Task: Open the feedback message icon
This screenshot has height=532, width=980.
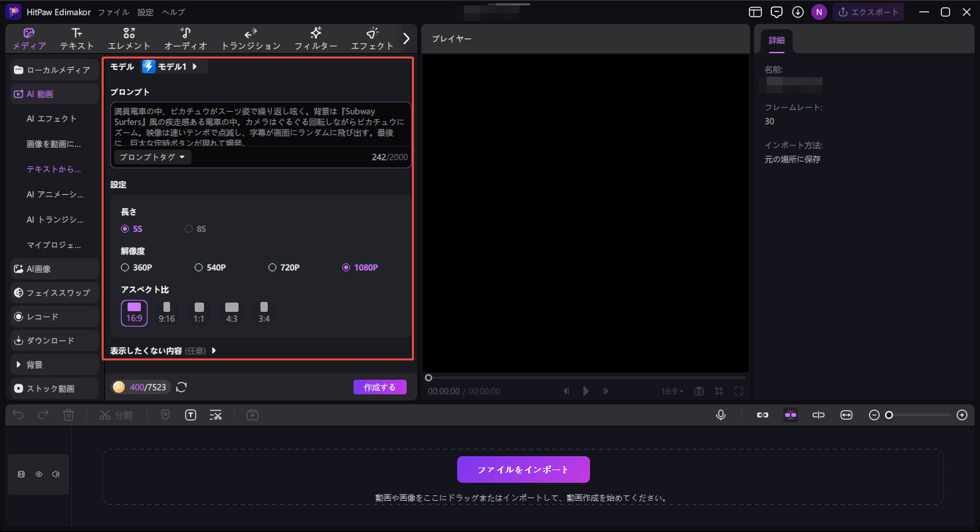Action: click(x=777, y=12)
